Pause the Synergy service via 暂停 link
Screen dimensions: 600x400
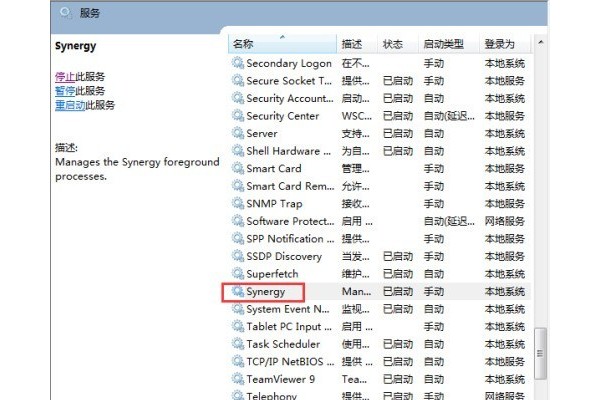point(65,91)
